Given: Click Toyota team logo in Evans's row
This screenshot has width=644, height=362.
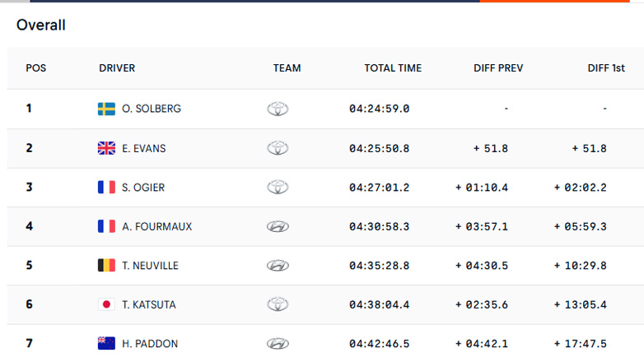Looking at the screenshot, I should coord(278,148).
